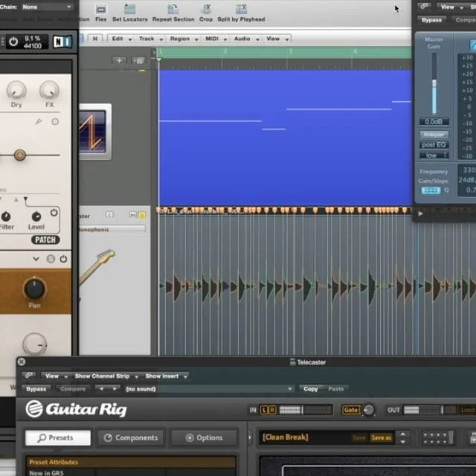Adjust the FX knob

(49, 91)
